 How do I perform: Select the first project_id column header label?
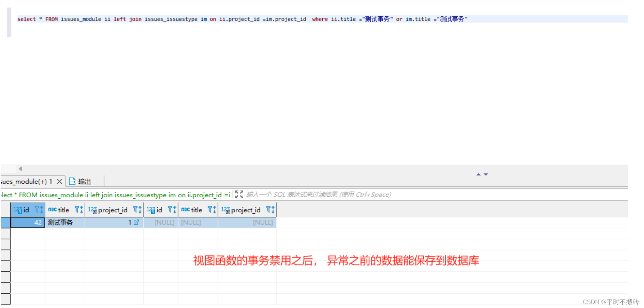[113, 210]
